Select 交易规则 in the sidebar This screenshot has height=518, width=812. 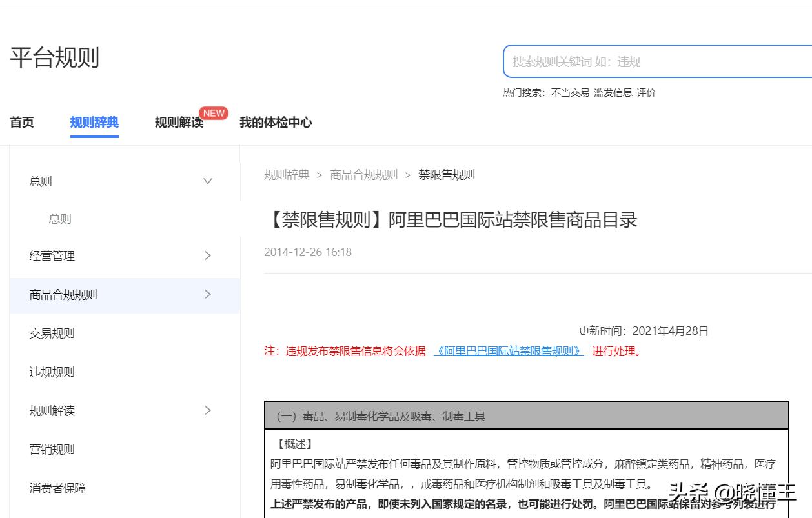tap(52, 333)
